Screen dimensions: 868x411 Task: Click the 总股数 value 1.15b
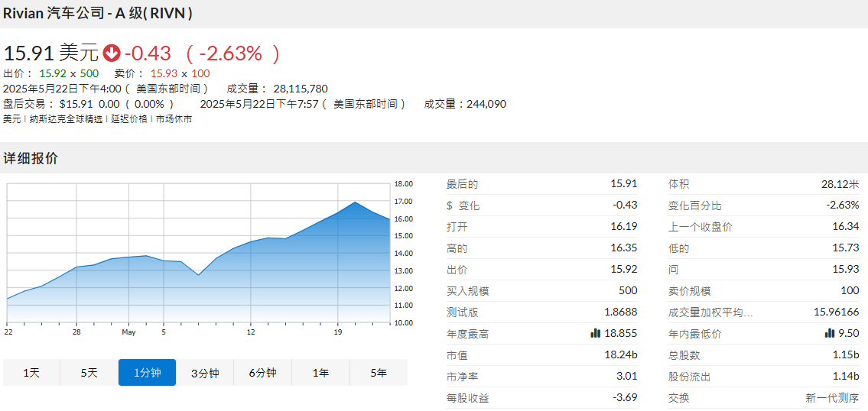coord(846,355)
